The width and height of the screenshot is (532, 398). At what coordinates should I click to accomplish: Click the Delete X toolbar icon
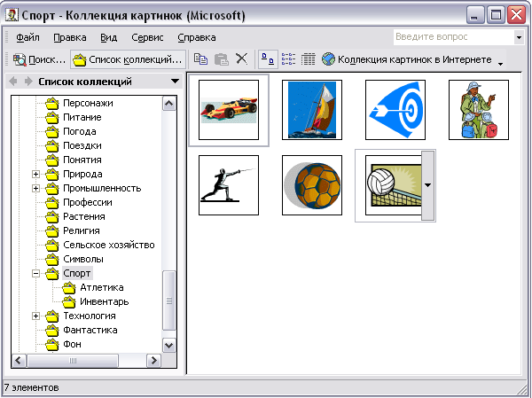click(x=241, y=59)
